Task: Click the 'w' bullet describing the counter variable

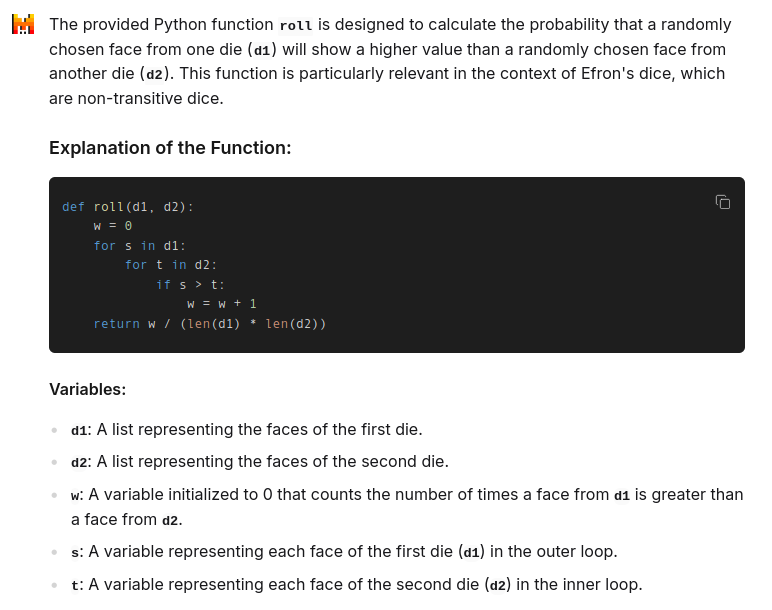Action: click(407, 507)
